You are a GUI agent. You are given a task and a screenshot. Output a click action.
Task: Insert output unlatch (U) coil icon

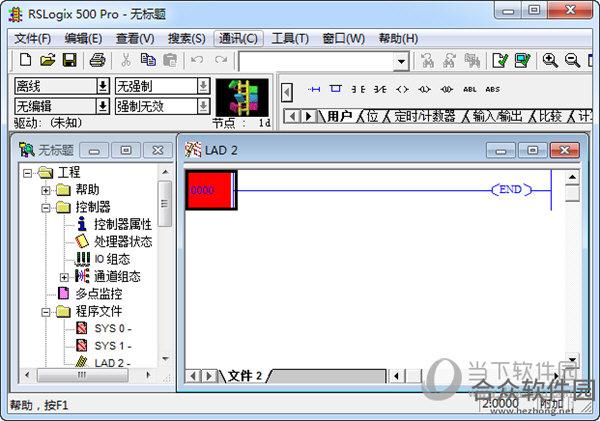click(x=447, y=89)
